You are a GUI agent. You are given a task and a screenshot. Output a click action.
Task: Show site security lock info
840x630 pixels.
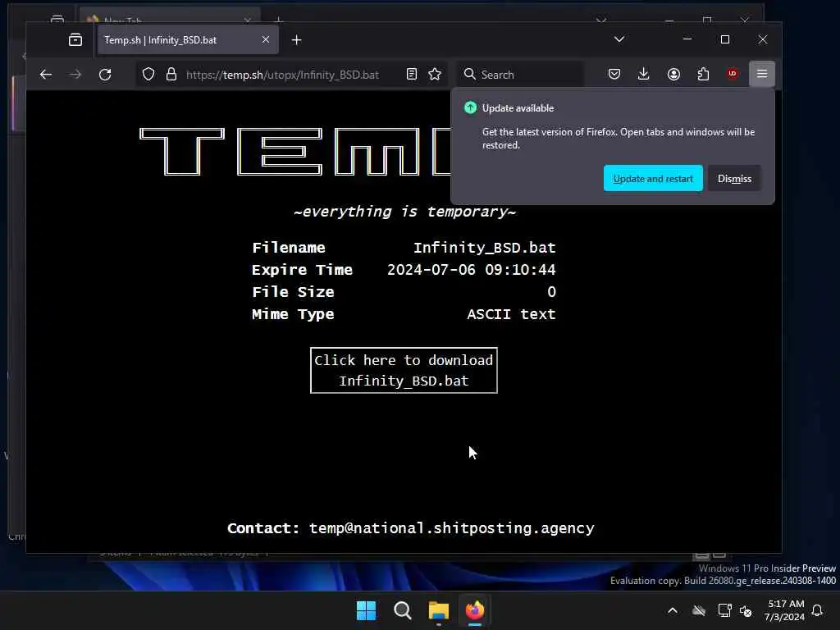171,75
